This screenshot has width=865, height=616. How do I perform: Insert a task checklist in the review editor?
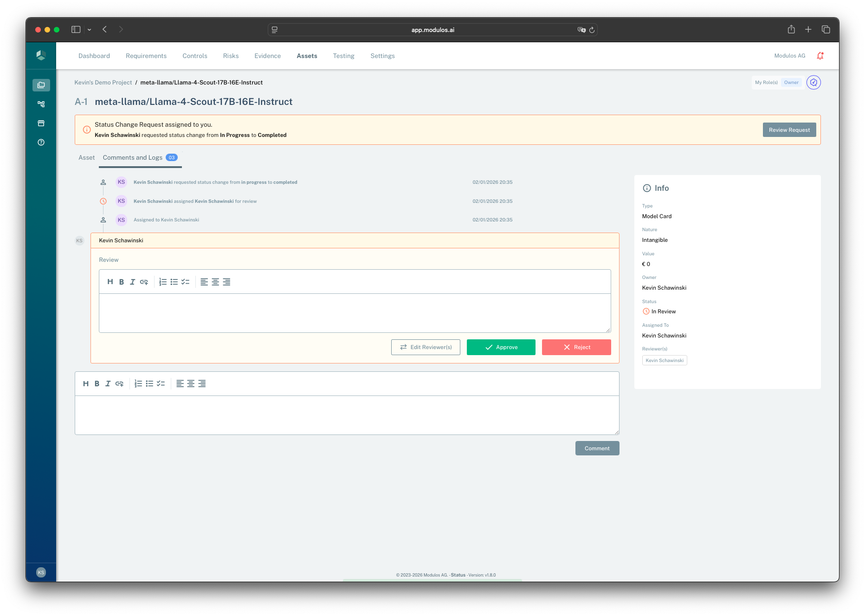coord(186,282)
